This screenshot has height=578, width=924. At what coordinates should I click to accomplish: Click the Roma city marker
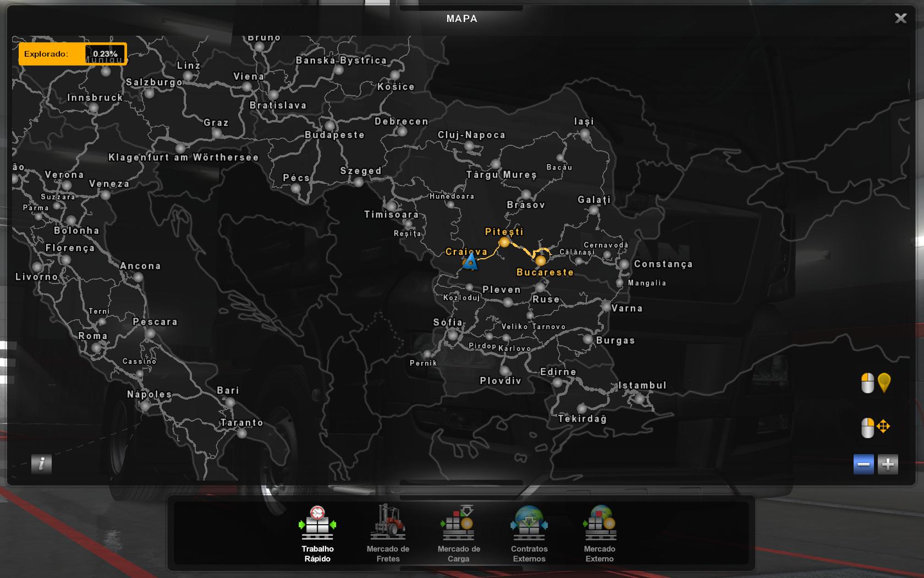coord(97,347)
